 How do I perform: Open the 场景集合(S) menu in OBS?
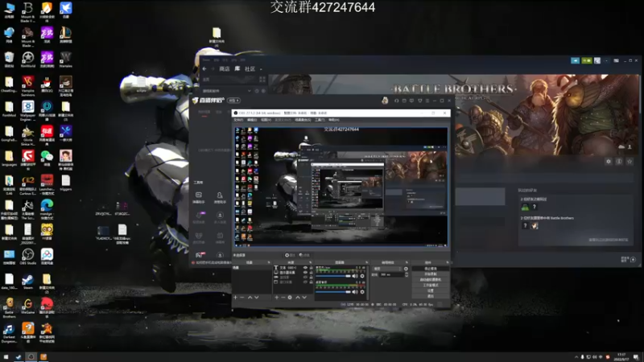click(303, 120)
